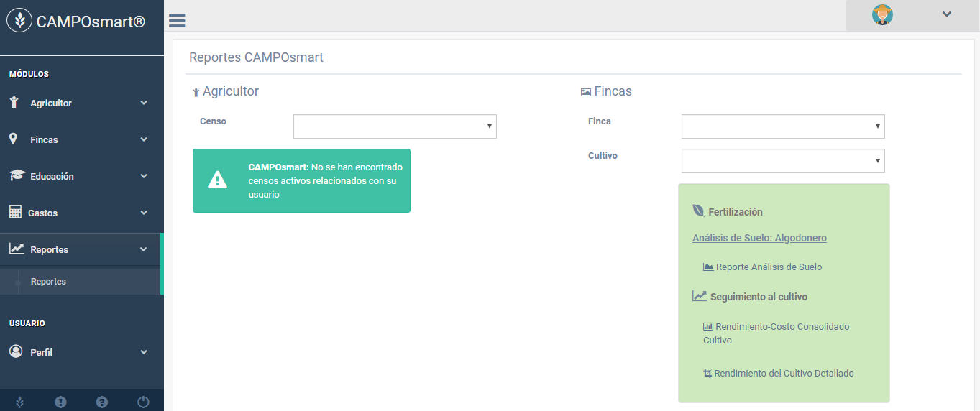Expand the Perfil chevron arrow
Screen dimensions: 980x411
[x=144, y=352]
